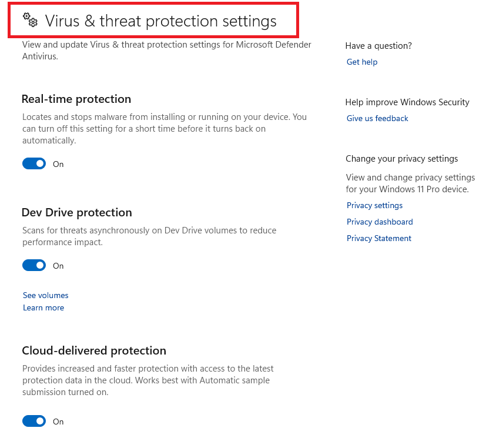Click See volumes under Dev Drive protection
Image resolution: width=496 pixels, height=448 pixels.
(x=46, y=296)
